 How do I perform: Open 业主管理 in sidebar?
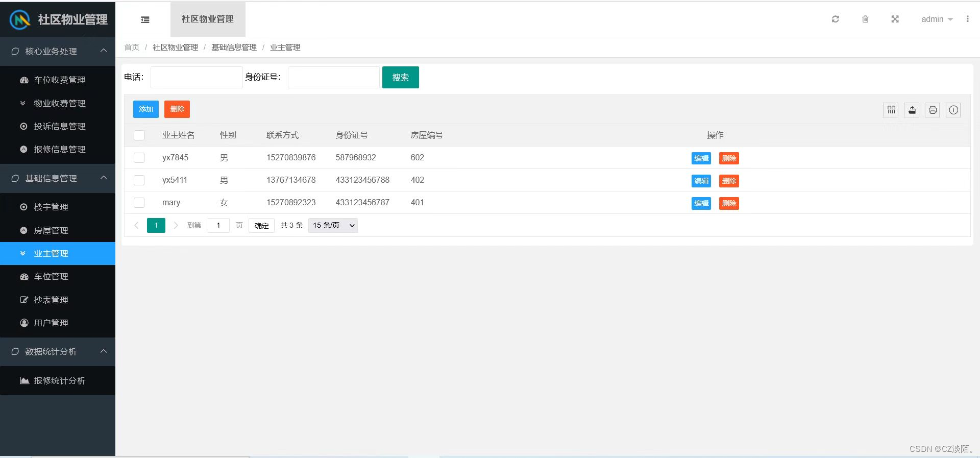[x=58, y=253]
